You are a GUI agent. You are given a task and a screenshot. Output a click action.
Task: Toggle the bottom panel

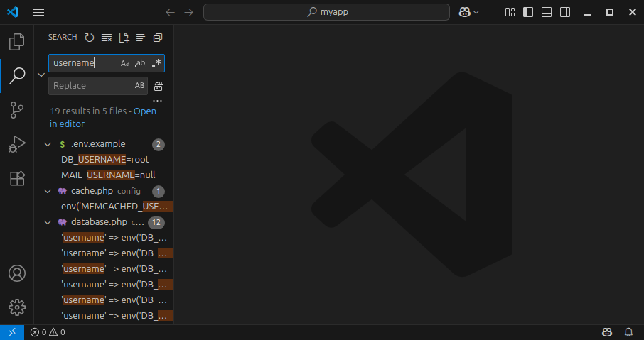[547, 12]
